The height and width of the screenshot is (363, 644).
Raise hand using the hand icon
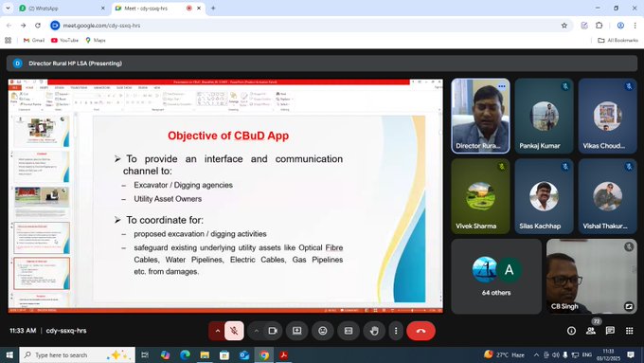click(374, 331)
